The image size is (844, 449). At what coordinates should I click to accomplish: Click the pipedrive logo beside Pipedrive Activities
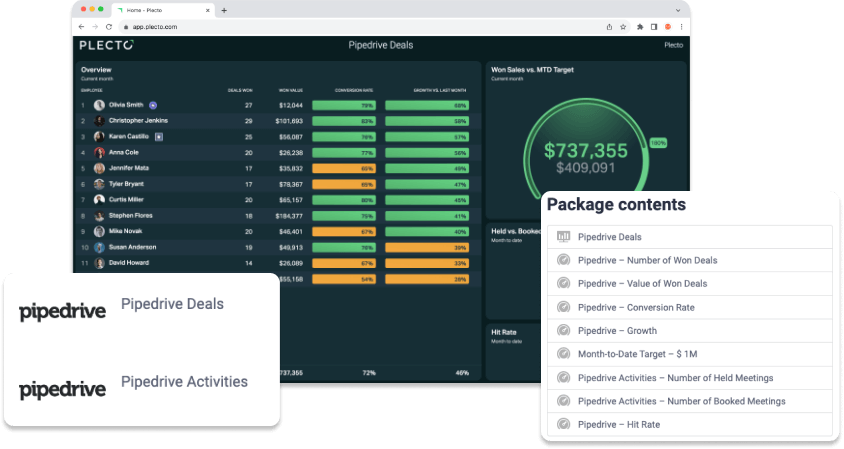(x=62, y=390)
